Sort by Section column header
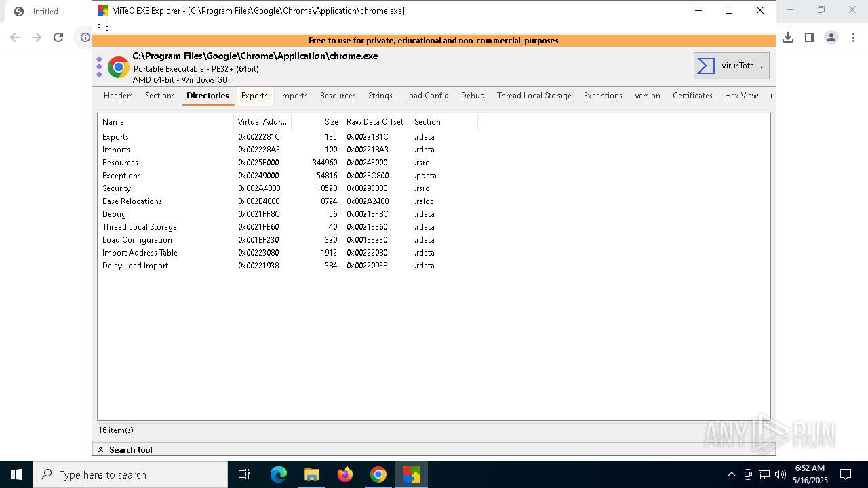The height and width of the screenshot is (488, 868). [x=443, y=122]
